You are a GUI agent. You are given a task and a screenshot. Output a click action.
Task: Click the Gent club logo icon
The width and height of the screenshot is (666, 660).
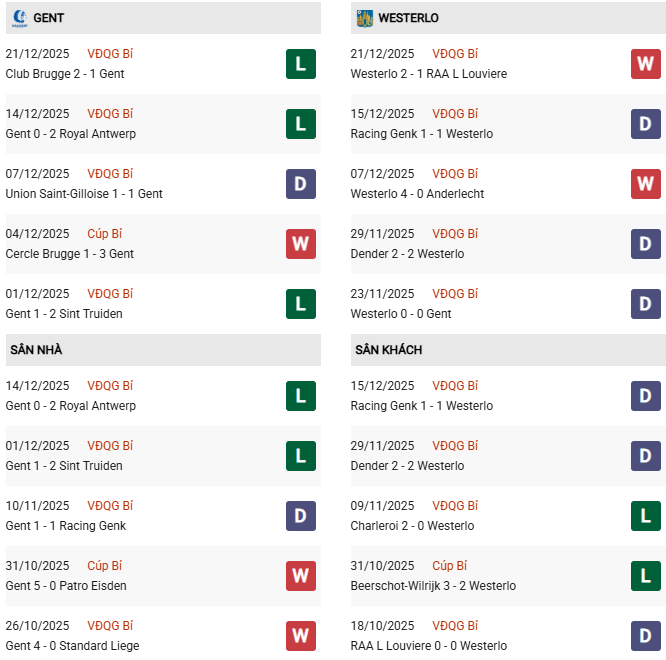(18, 18)
